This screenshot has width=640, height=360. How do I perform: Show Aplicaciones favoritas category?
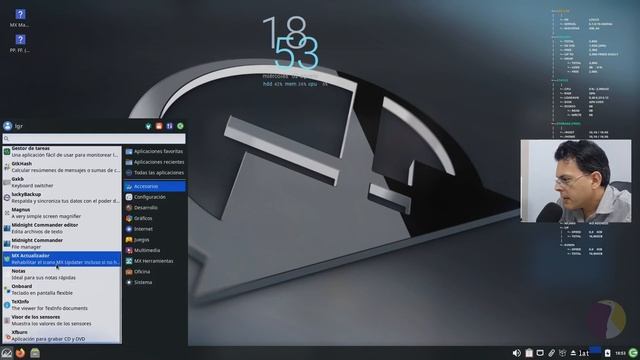click(x=155, y=151)
